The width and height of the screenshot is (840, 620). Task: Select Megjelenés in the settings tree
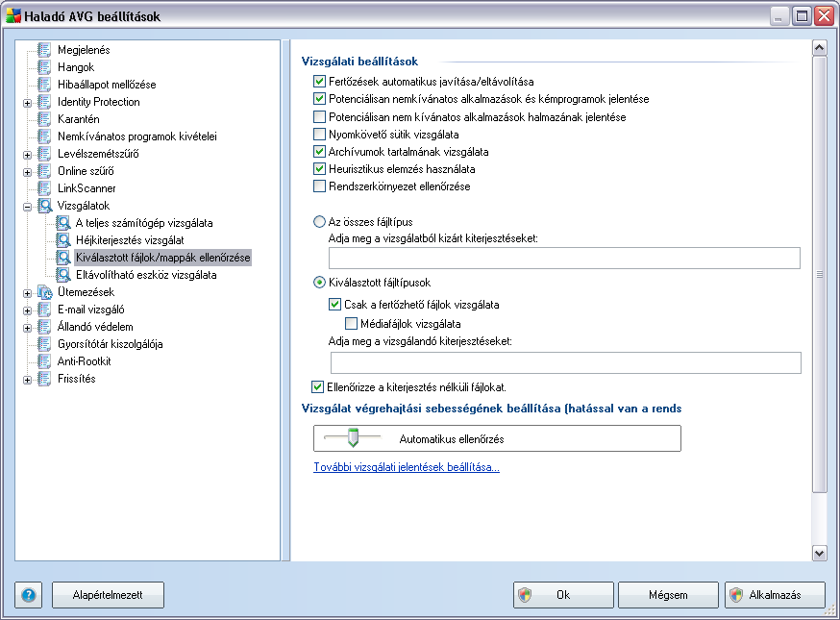[x=84, y=50]
